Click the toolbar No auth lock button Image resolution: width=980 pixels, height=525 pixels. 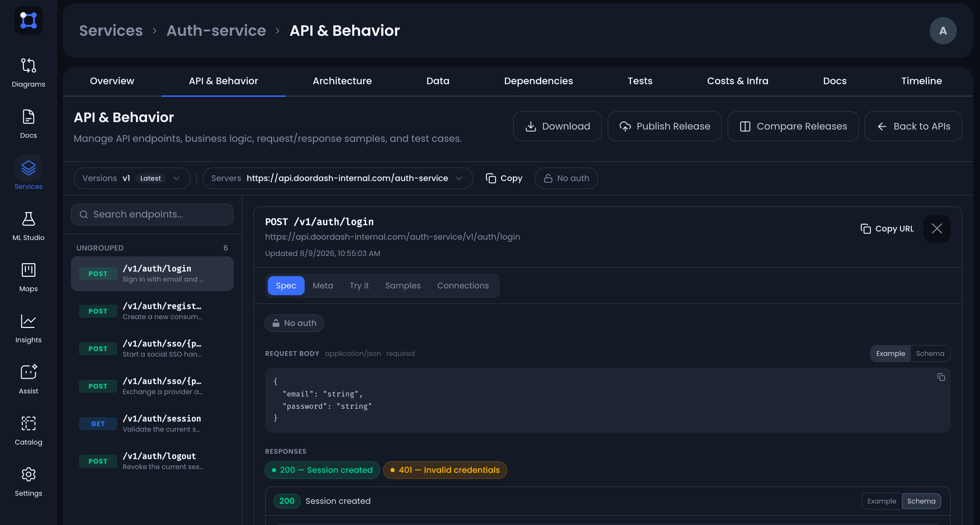(x=566, y=178)
